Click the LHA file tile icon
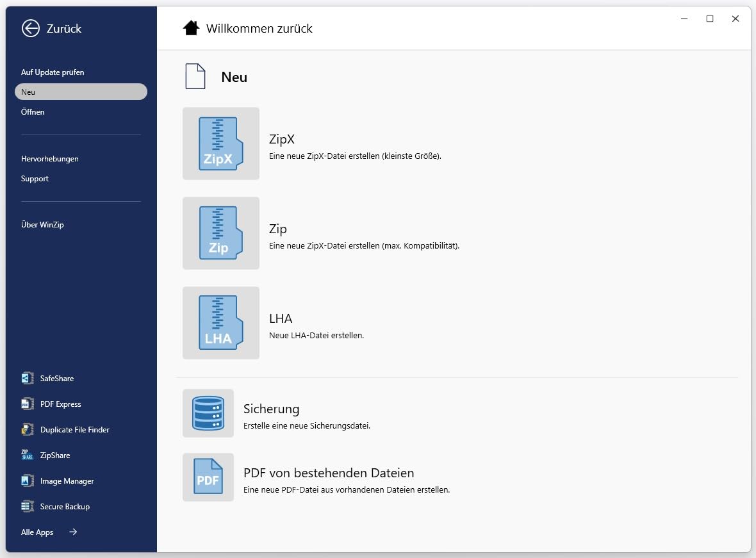 (221, 323)
